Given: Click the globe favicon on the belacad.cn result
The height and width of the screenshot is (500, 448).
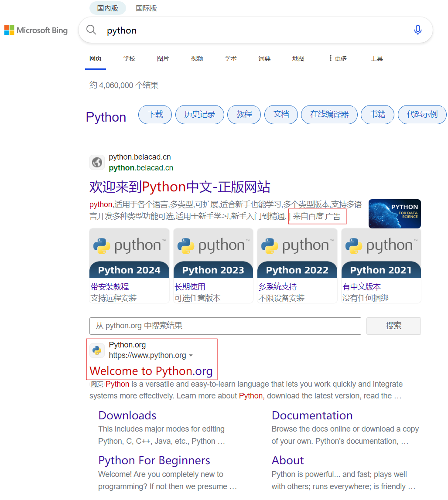Looking at the screenshot, I should tap(97, 162).
